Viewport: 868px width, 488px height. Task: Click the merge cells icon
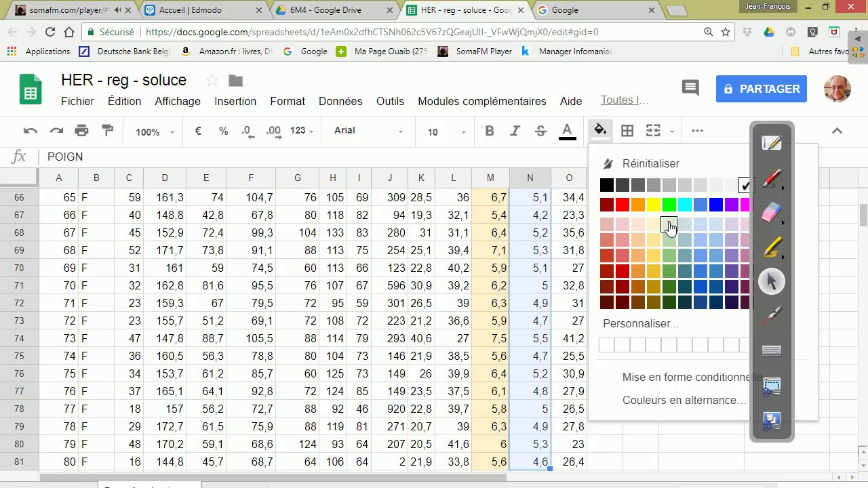click(x=653, y=131)
